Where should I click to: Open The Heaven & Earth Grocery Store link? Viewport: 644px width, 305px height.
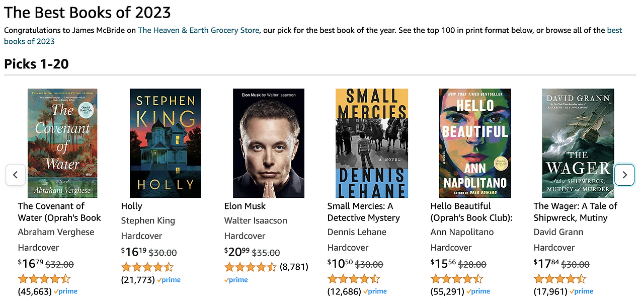point(198,30)
